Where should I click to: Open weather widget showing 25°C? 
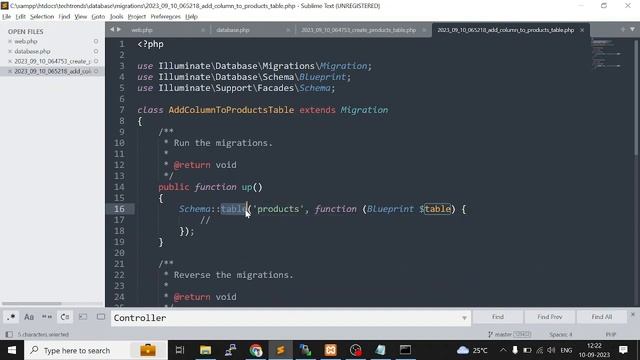click(472, 350)
